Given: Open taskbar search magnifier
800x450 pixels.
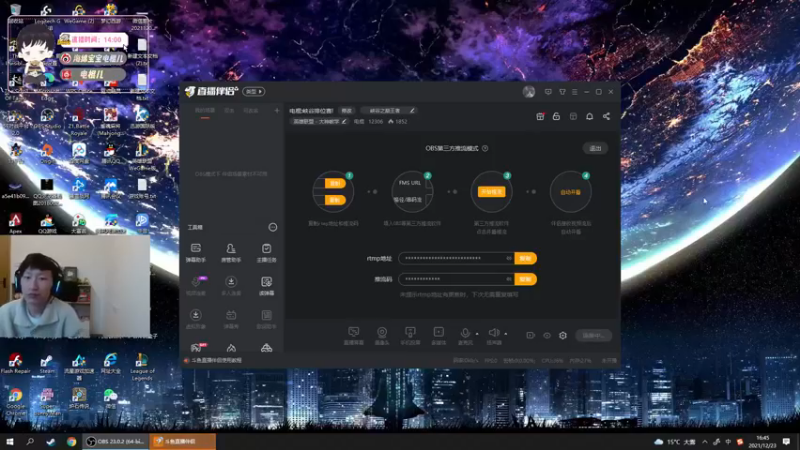Looking at the screenshot, I should click(30, 441).
